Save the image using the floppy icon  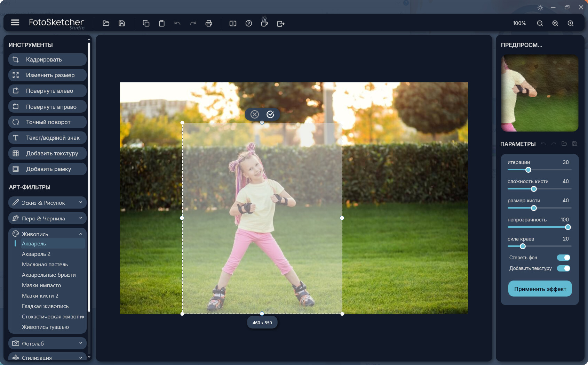122,23
